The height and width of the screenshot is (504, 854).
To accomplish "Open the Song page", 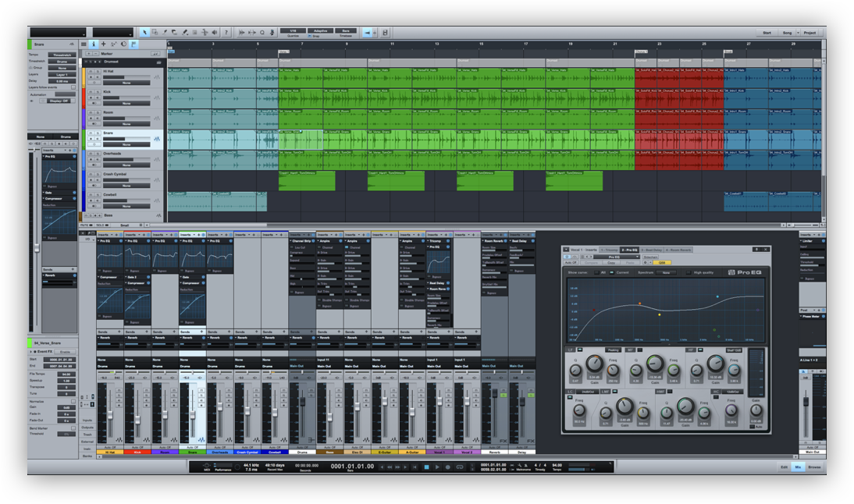I will coord(788,33).
